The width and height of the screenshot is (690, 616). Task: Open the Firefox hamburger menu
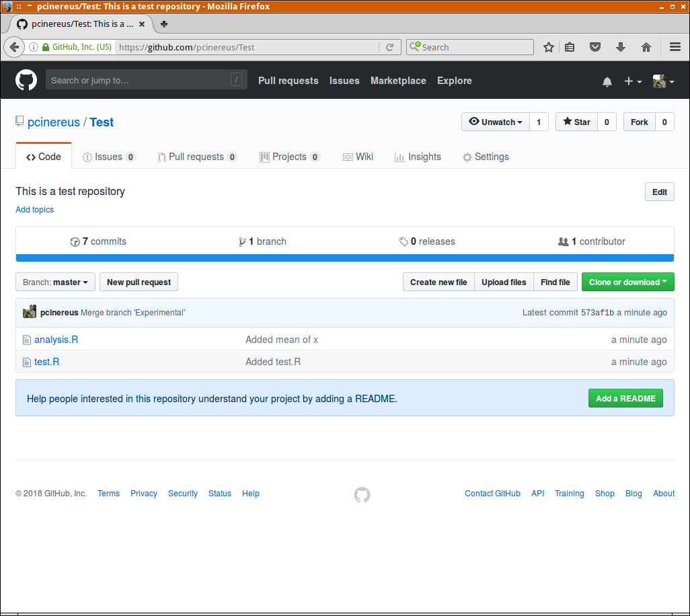[675, 47]
